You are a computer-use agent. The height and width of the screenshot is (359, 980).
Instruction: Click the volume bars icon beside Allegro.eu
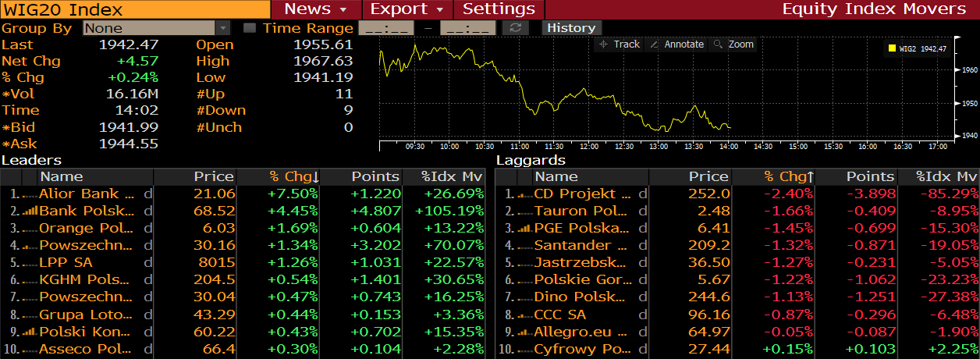pyautogui.click(x=524, y=331)
